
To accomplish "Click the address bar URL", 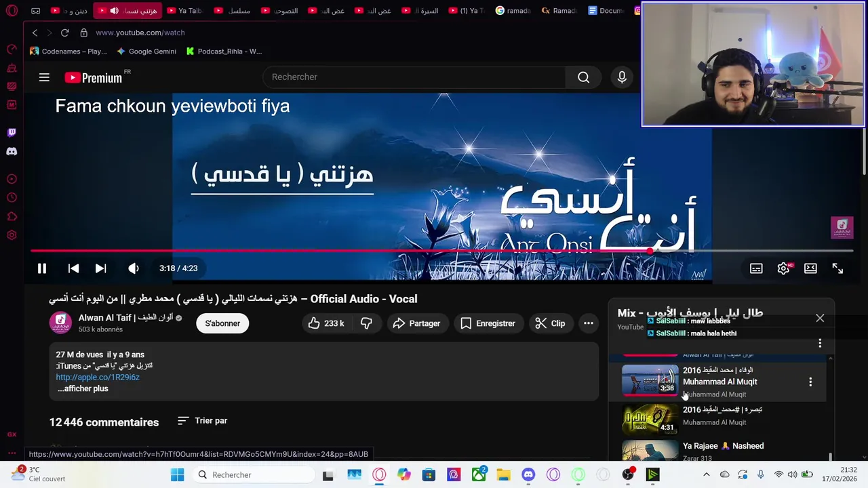I will (140, 33).
